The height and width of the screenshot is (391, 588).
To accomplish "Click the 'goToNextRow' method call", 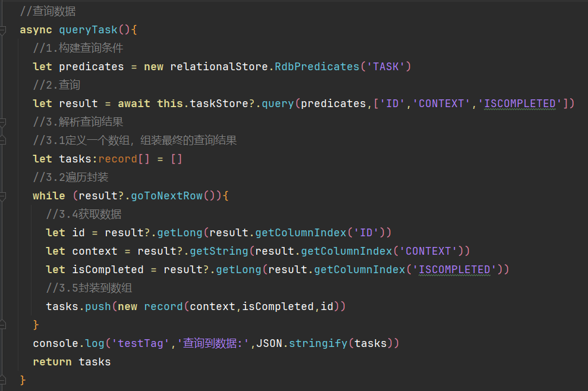I will point(166,196).
